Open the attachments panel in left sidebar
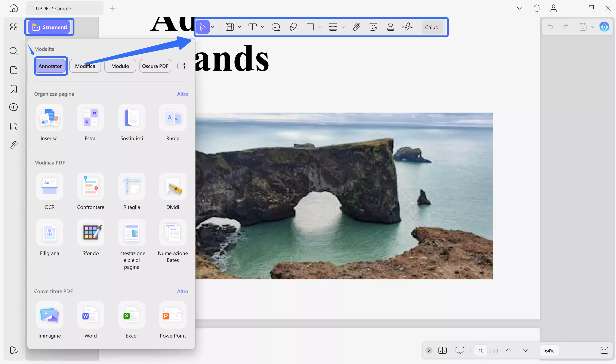The height and width of the screenshot is (364, 616). click(x=14, y=145)
